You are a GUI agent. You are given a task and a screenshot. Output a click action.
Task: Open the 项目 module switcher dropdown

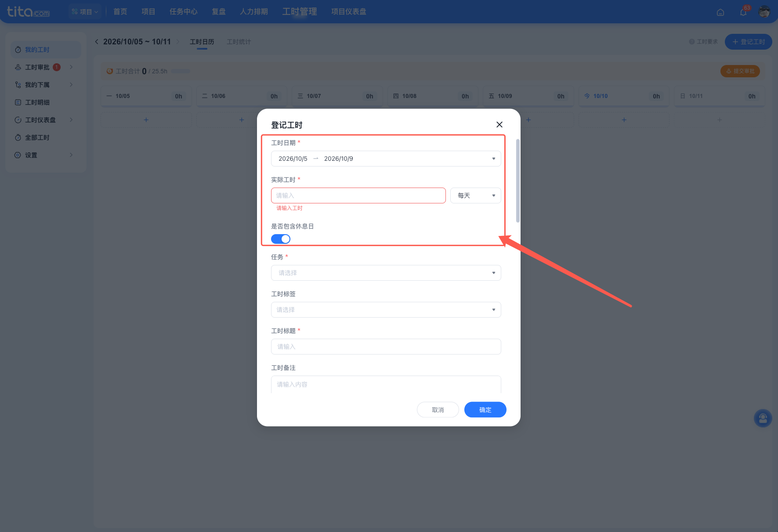click(85, 11)
